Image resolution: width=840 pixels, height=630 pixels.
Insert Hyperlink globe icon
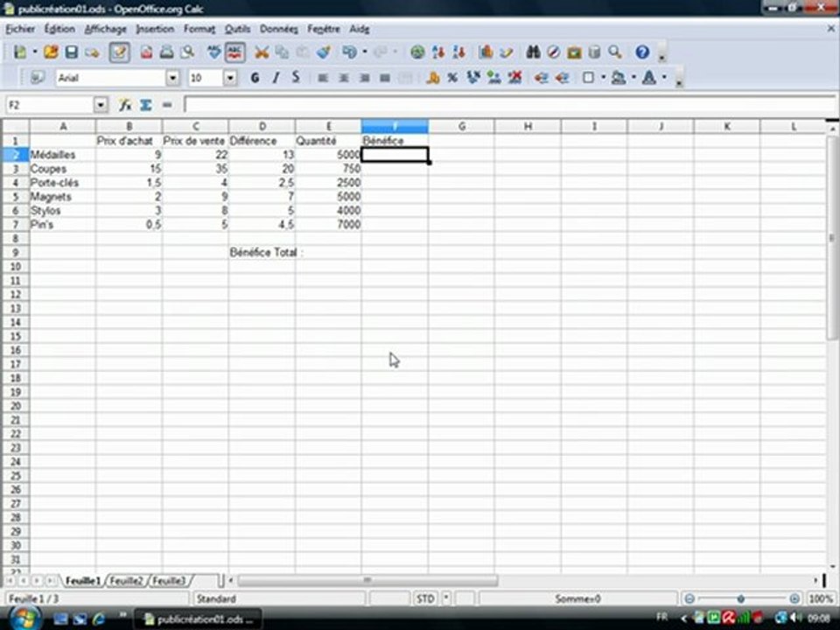[417, 52]
